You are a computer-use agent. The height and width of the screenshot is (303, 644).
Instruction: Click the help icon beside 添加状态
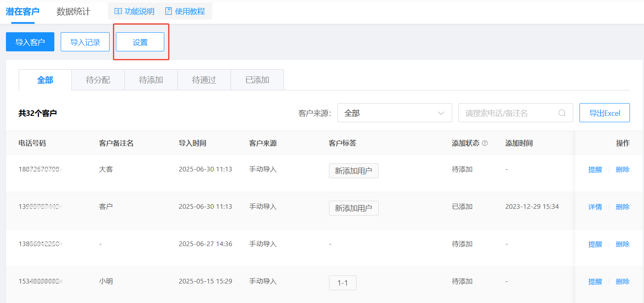click(485, 143)
